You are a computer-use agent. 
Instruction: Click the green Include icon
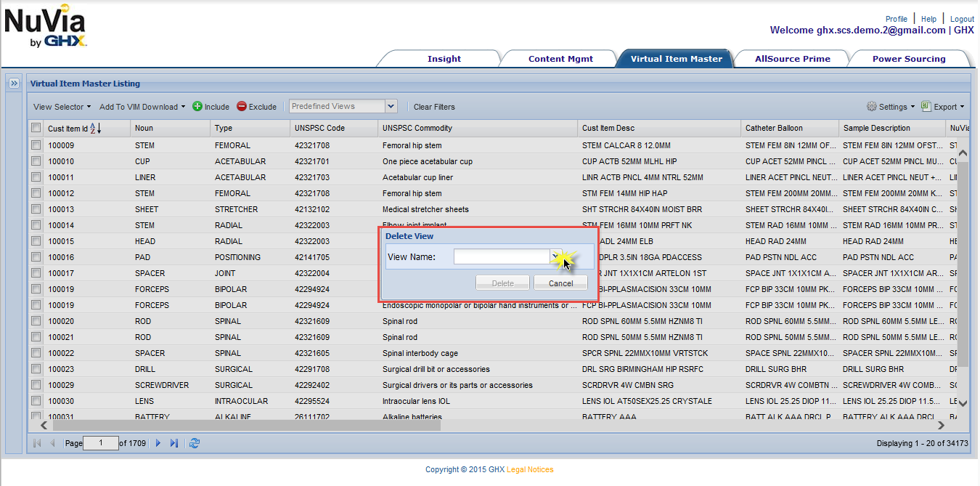pos(197,107)
